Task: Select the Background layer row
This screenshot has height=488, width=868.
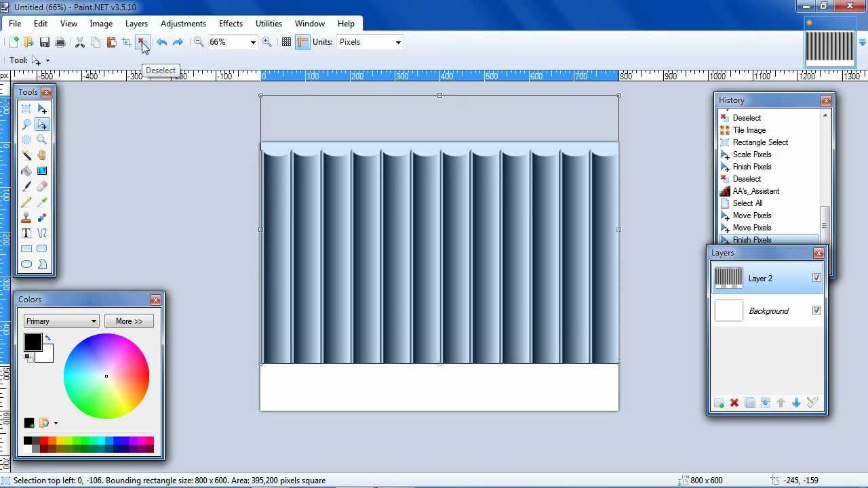Action: (768, 311)
